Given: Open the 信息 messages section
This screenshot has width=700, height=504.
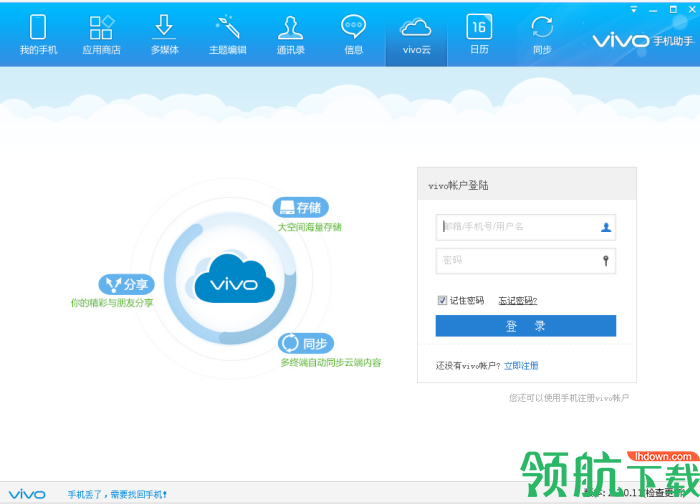Looking at the screenshot, I should pyautogui.click(x=354, y=35).
